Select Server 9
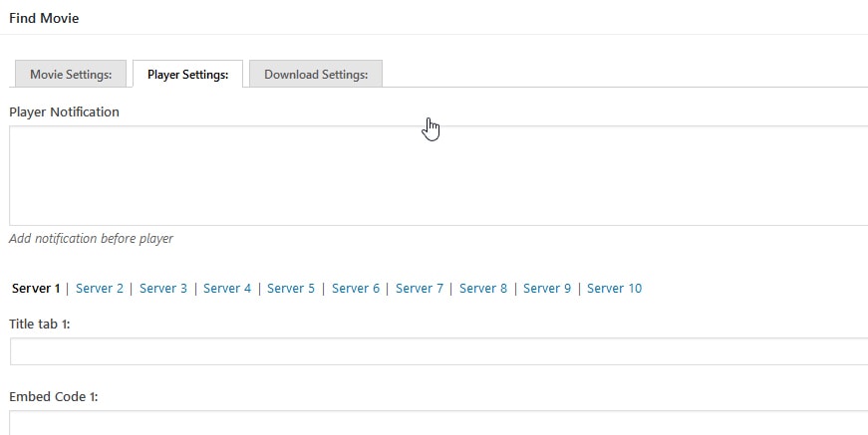The image size is (868, 435). (x=547, y=289)
